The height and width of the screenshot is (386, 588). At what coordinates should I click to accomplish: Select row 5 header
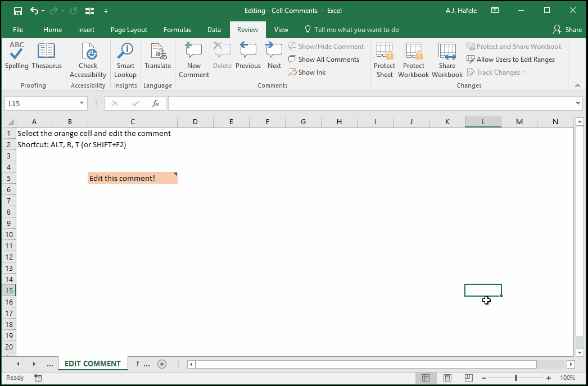coord(9,178)
